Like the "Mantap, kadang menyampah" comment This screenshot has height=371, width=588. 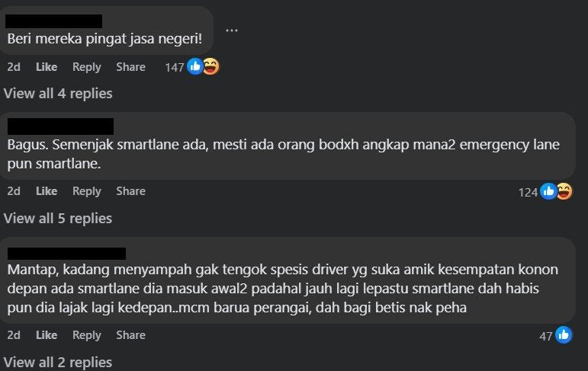[x=47, y=335]
